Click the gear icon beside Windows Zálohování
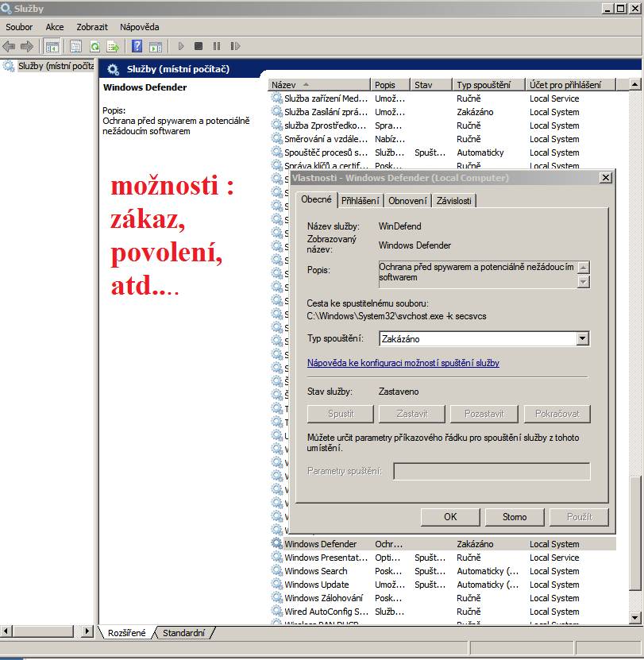This screenshot has width=644, height=660. coord(276,598)
